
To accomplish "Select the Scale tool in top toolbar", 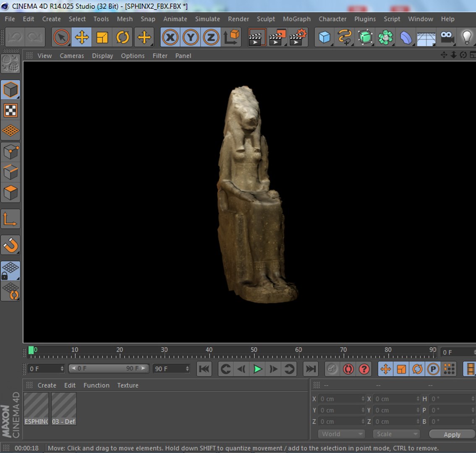I will pyautogui.click(x=102, y=37).
